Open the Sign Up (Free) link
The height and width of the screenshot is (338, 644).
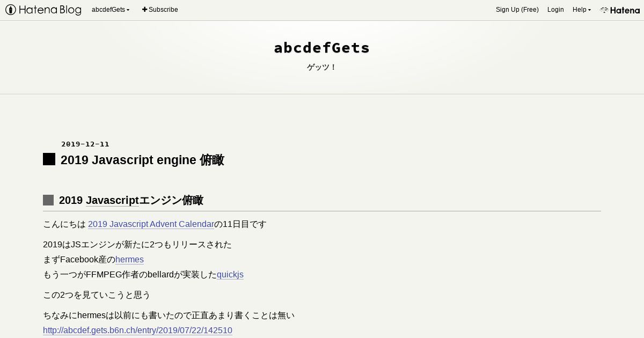517,10
